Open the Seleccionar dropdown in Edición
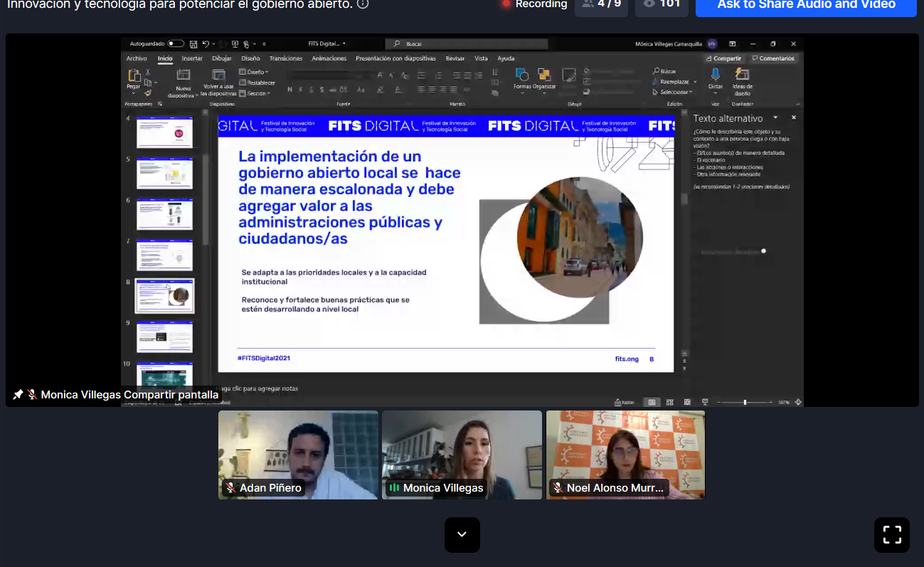 (674, 92)
